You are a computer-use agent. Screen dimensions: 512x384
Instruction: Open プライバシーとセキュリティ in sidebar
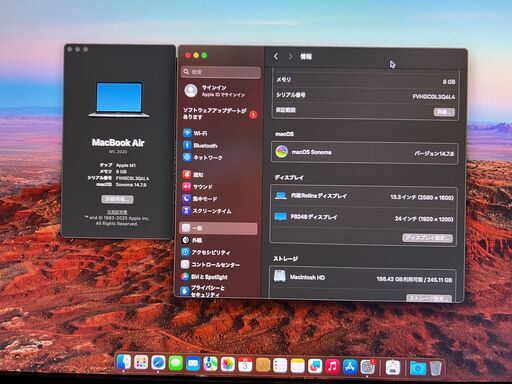click(x=218, y=291)
